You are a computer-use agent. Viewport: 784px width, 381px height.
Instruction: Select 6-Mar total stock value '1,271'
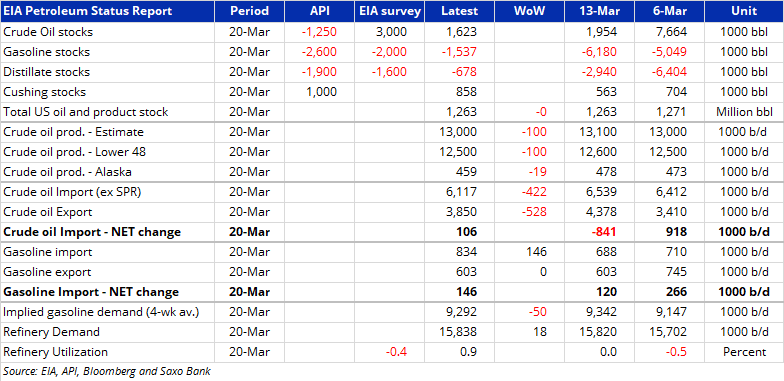tap(672, 112)
